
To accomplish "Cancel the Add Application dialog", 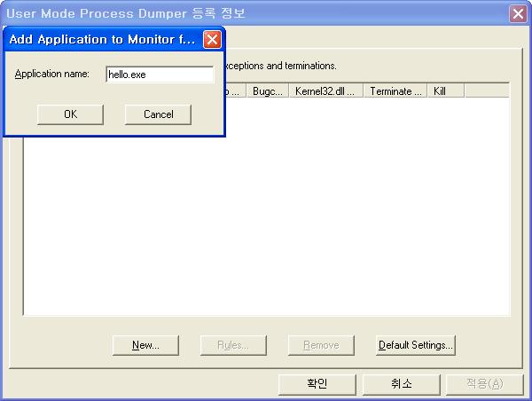I will 159,114.
